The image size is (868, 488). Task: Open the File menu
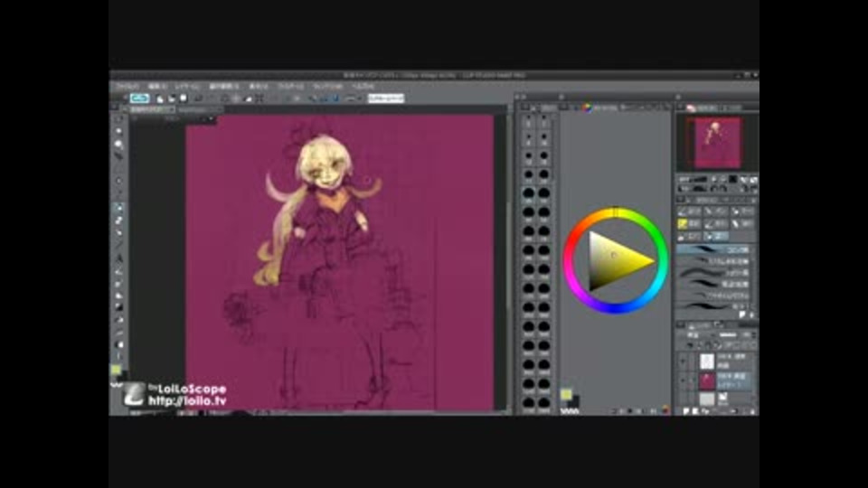(127, 87)
